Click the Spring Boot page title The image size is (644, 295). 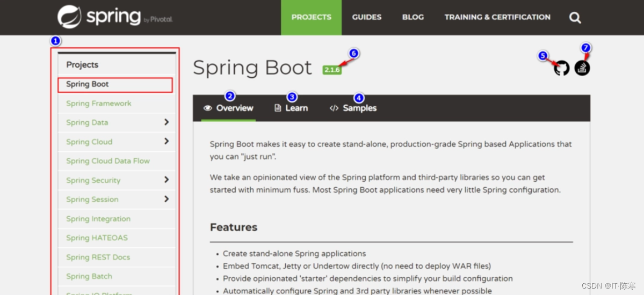tap(252, 68)
